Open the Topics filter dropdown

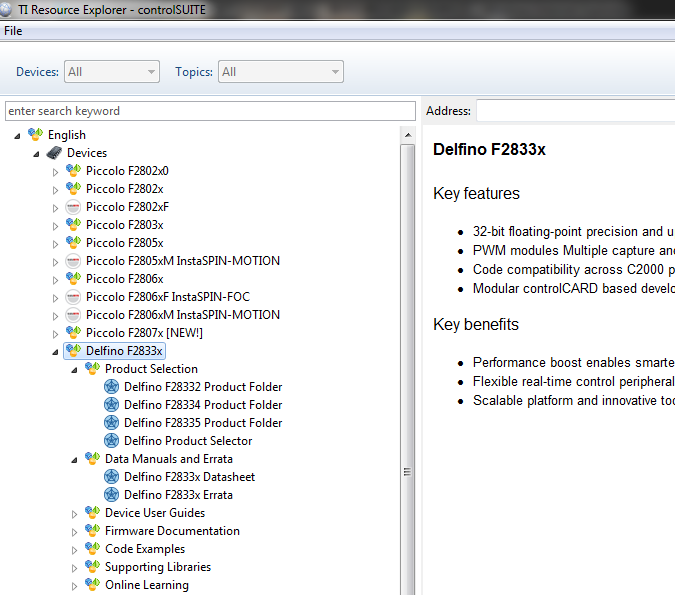[x=281, y=71]
